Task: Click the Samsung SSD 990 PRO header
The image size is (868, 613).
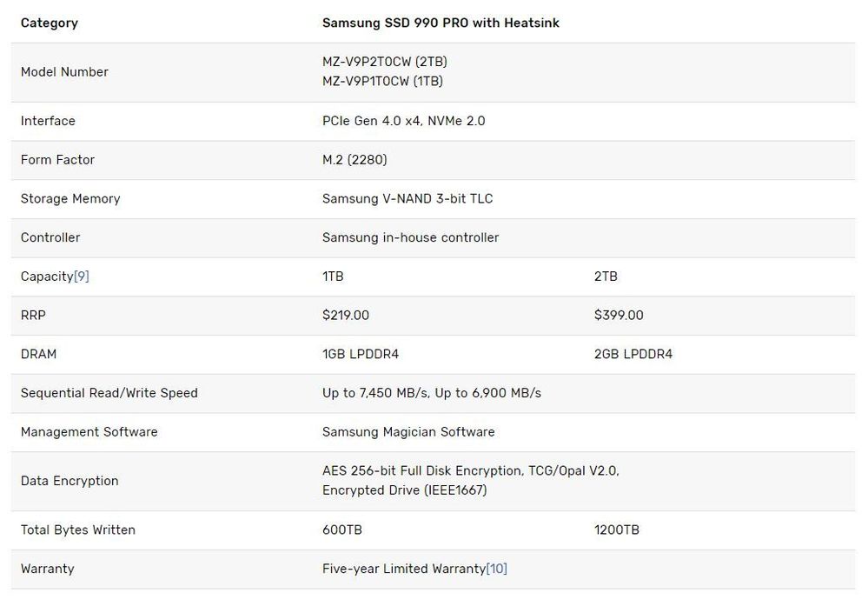Action: click(441, 23)
